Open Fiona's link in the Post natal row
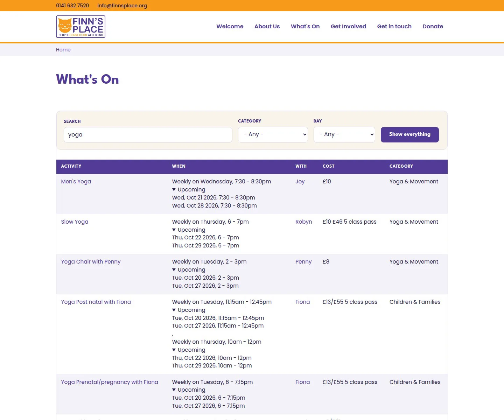Screen dimensions: 504x420 pyautogui.click(x=303, y=302)
